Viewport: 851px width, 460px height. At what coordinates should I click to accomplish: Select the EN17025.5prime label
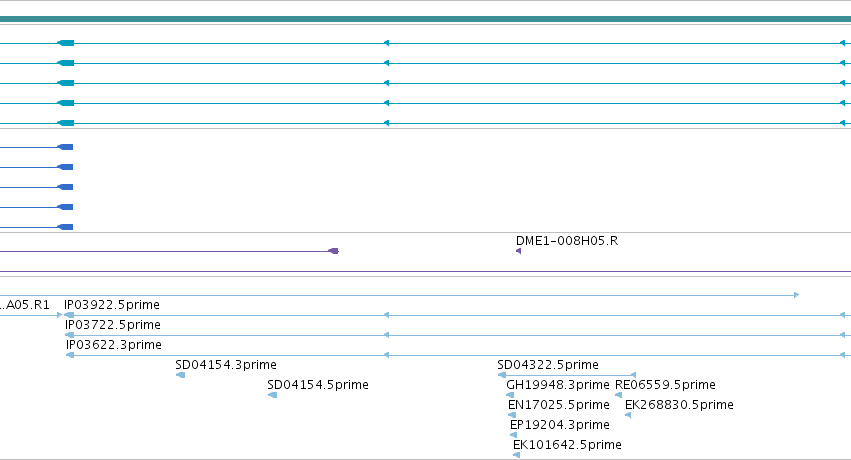click(559, 405)
